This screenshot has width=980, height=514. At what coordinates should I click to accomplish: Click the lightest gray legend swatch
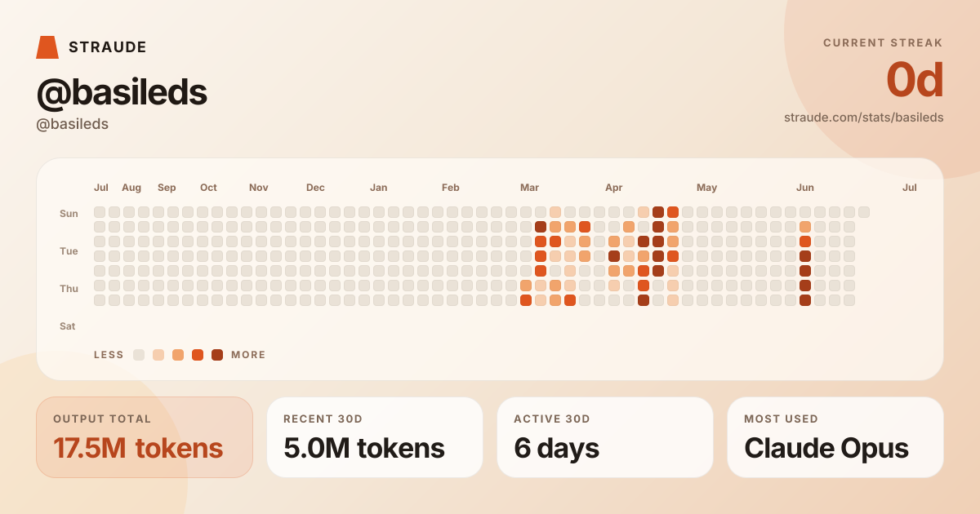(x=139, y=355)
